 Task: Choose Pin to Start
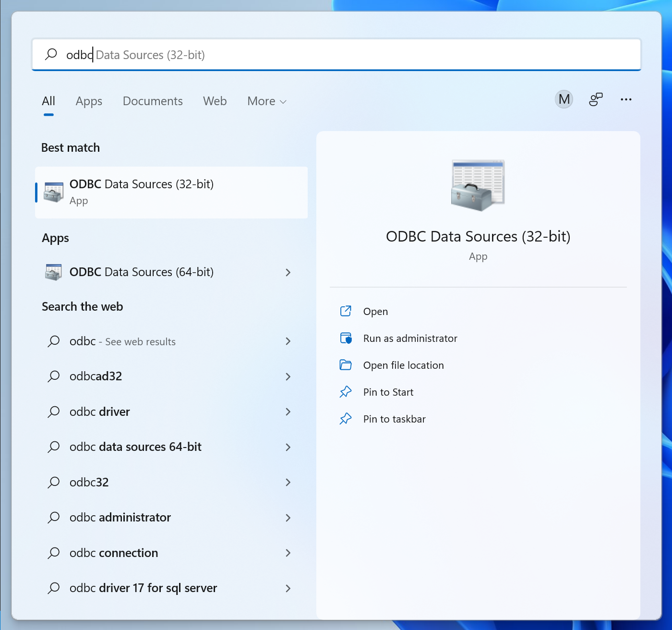coord(388,392)
